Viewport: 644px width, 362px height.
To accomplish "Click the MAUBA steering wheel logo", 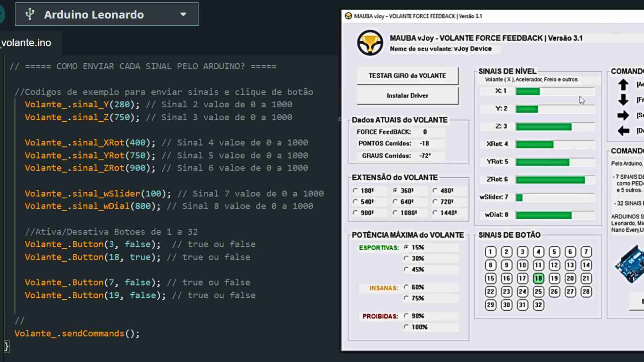I will (370, 43).
